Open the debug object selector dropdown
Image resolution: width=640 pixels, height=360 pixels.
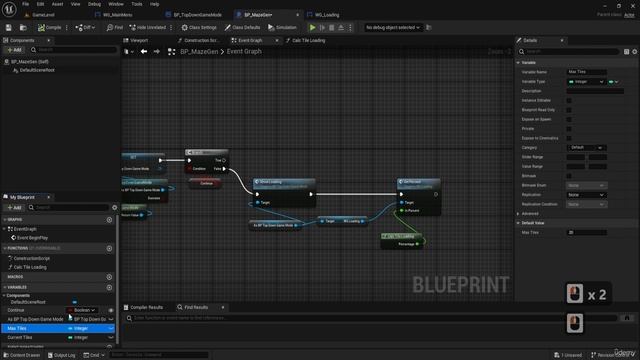click(393, 27)
